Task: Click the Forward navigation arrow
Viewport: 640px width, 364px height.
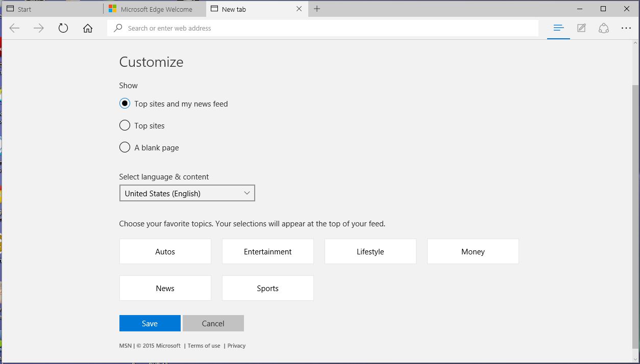Action: pos(39,29)
